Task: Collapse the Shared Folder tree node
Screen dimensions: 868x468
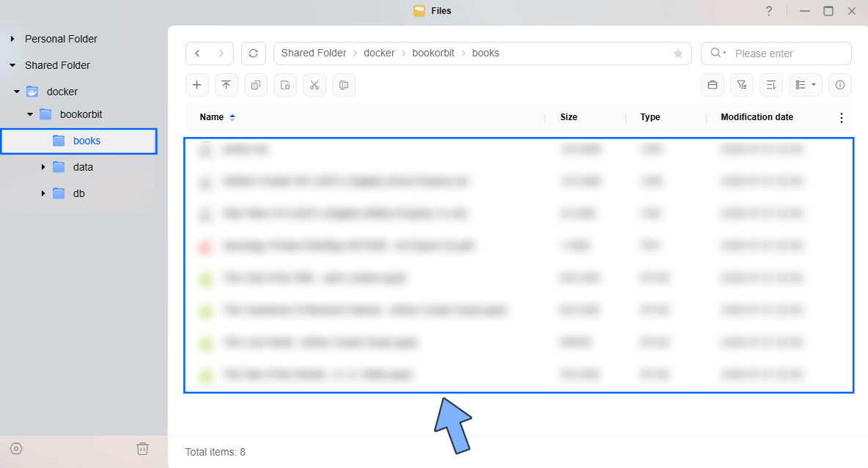Action: pos(12,65)
